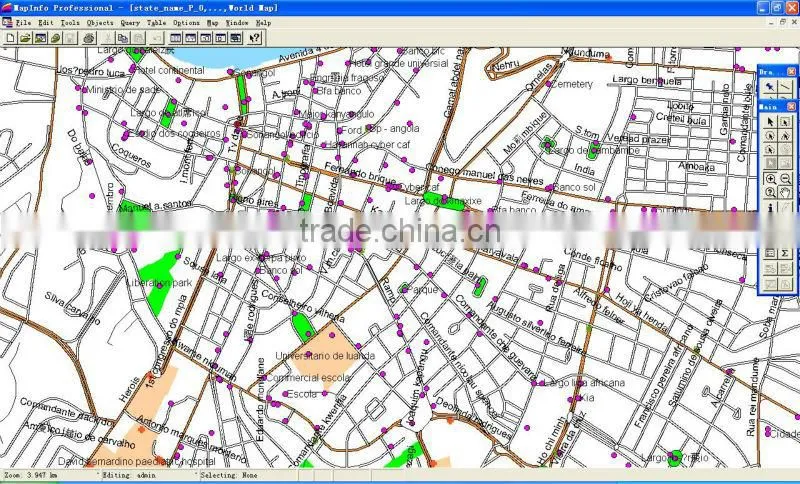Open the Options menu
This screenshot has height=484, width=800.
[186, 23]
